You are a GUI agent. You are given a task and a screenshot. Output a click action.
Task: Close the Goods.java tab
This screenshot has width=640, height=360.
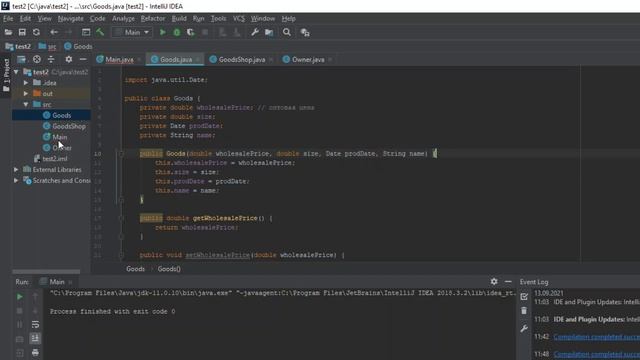pyautogui.click(x=198, y=60)
